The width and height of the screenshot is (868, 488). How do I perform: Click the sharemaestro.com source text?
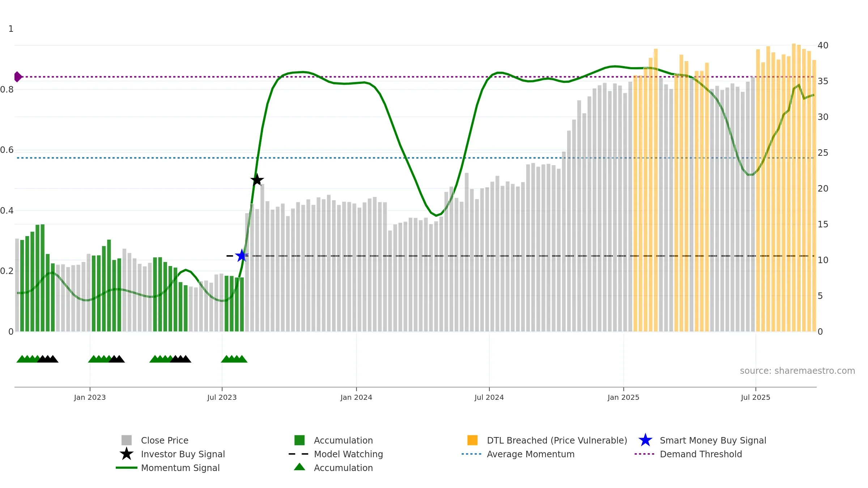click(x=797, y=371)
